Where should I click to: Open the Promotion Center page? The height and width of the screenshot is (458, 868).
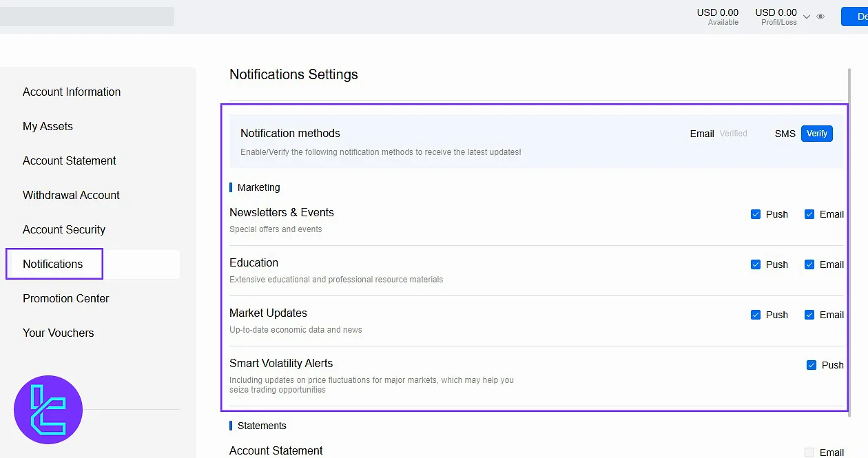66,298
